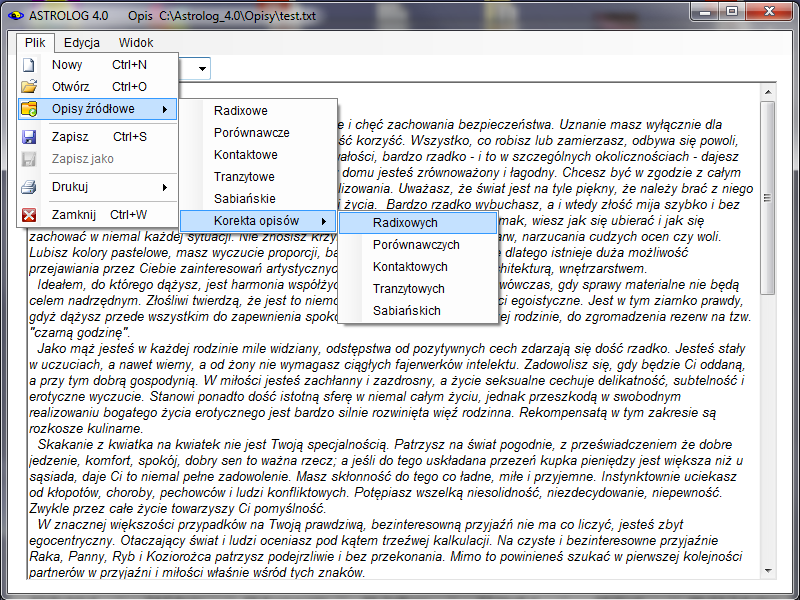This screenshot has height=600, width=800.
Task: Click the text line starting "Jako mąż jesteś"
Action: pos(391,348)
